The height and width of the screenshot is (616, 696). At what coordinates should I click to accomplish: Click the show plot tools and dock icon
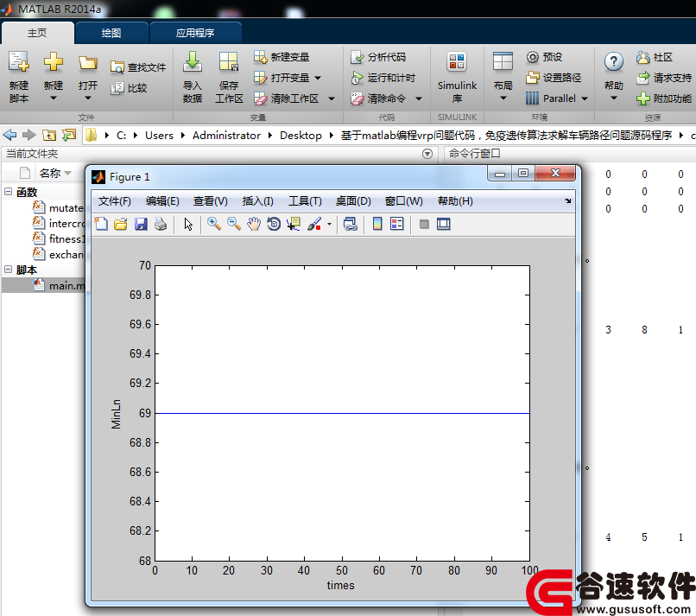[444, 224]
